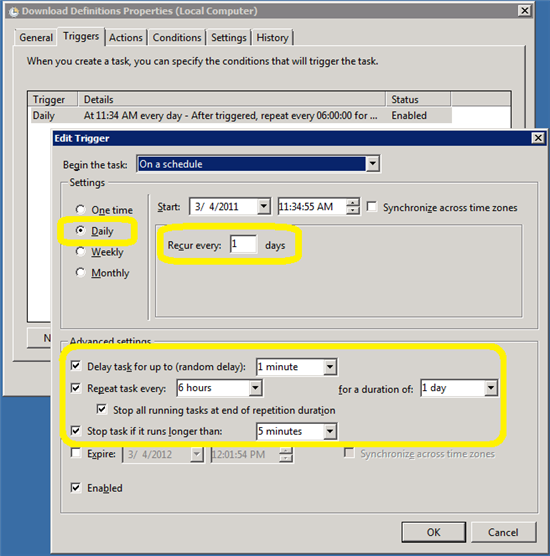Toggle Stop task if it runs longer checkbox
550x556 pixels.
[x=76, y=430]
